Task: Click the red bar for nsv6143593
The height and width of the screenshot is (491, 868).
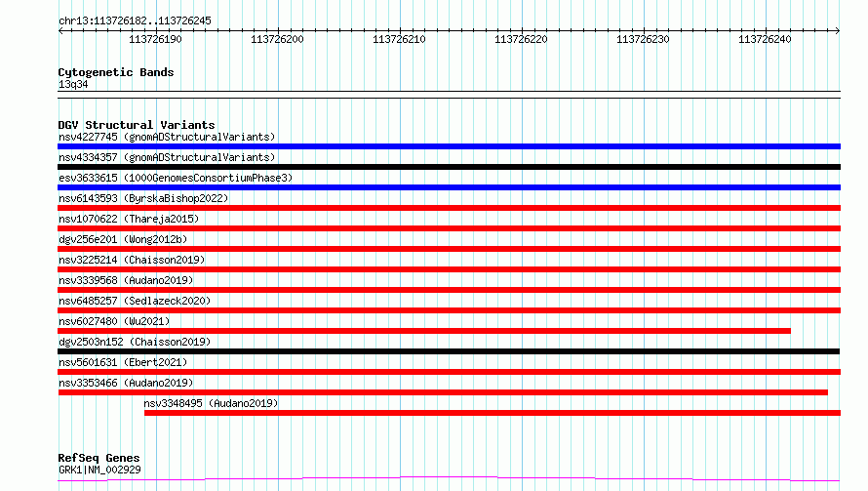Action: point(449,208)
